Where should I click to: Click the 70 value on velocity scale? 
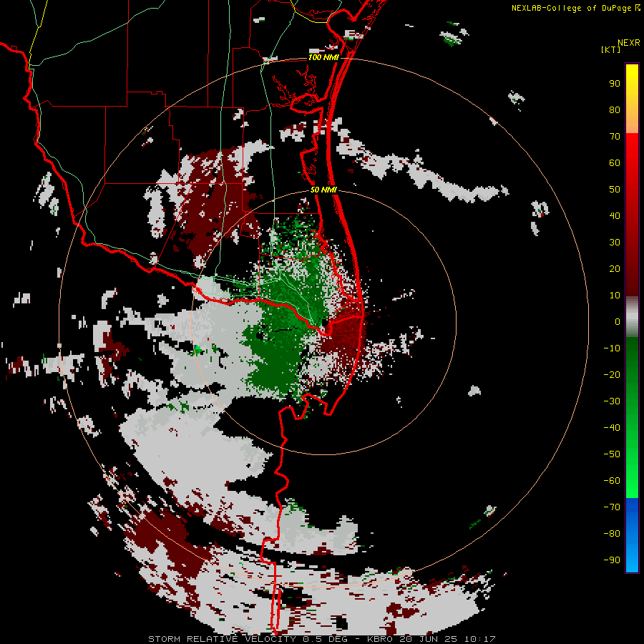pos(615,137)
